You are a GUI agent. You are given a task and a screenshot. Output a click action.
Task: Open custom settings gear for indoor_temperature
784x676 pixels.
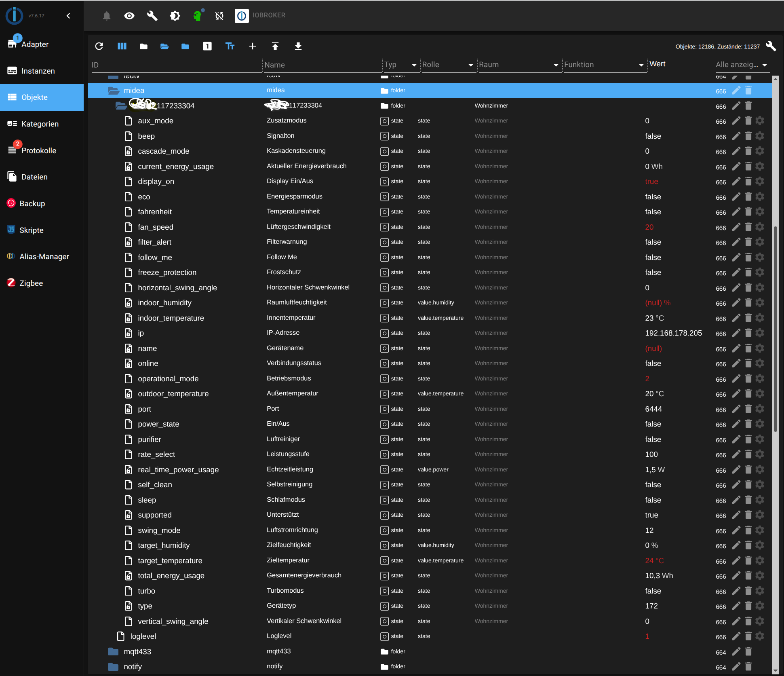point(760,318)
